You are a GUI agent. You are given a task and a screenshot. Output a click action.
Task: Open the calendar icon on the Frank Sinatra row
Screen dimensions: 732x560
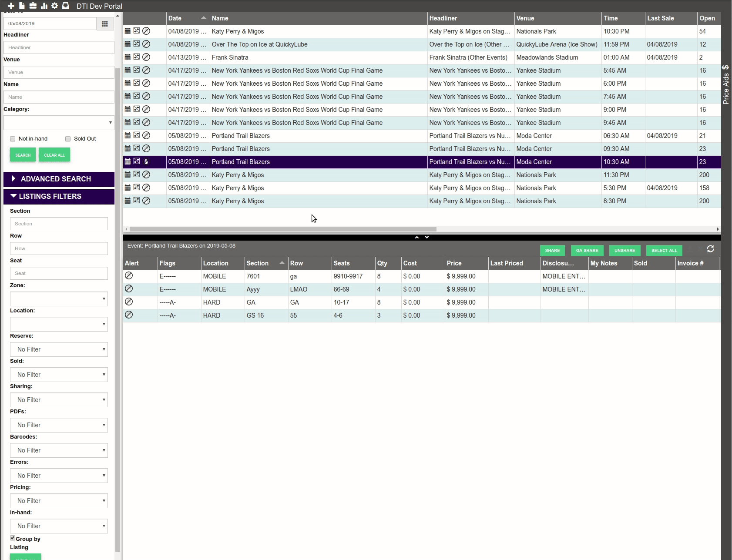pyautogui.click(x=128, y=57)
